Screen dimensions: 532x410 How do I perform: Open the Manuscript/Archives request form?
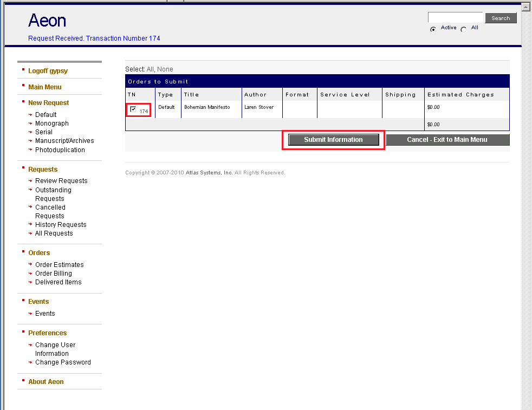coord(65,140)
